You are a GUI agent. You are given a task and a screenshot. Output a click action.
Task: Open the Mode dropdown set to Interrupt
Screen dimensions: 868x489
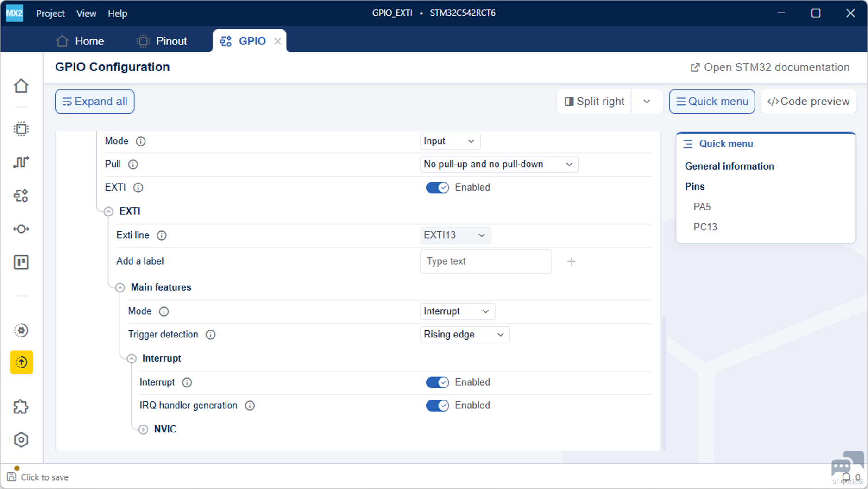click(458, 311)
